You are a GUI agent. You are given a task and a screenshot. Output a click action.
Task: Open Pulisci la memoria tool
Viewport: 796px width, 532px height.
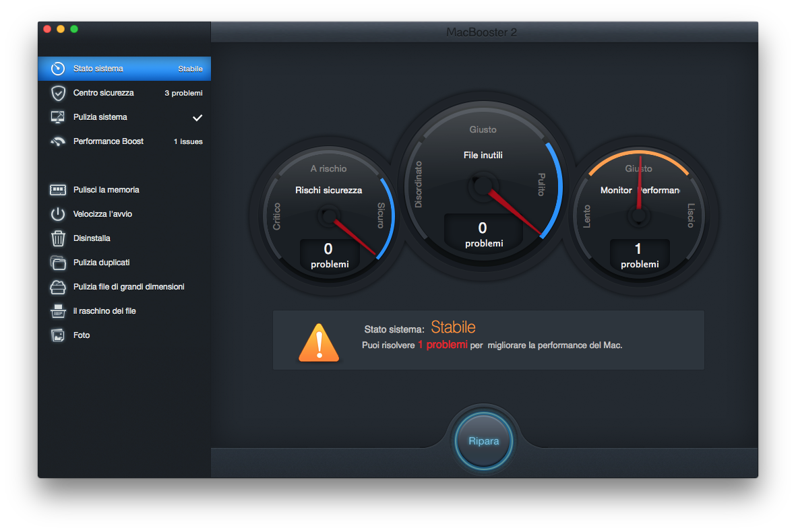tap(125, 190)
